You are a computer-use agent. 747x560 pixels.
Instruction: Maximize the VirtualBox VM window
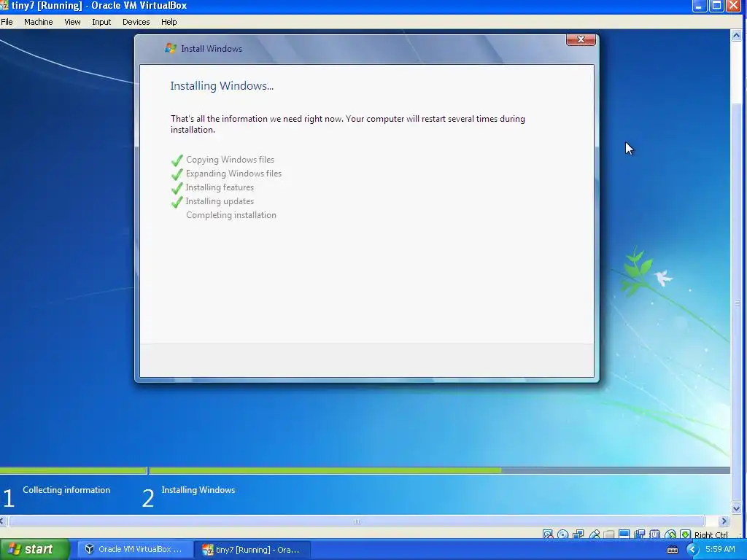(x=716, y=6)
